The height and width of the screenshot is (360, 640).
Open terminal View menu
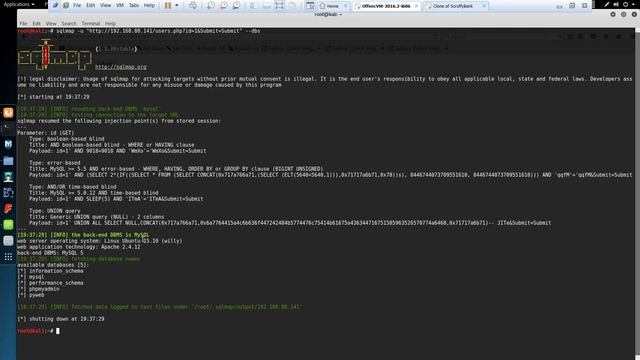[x=51, y=24]
